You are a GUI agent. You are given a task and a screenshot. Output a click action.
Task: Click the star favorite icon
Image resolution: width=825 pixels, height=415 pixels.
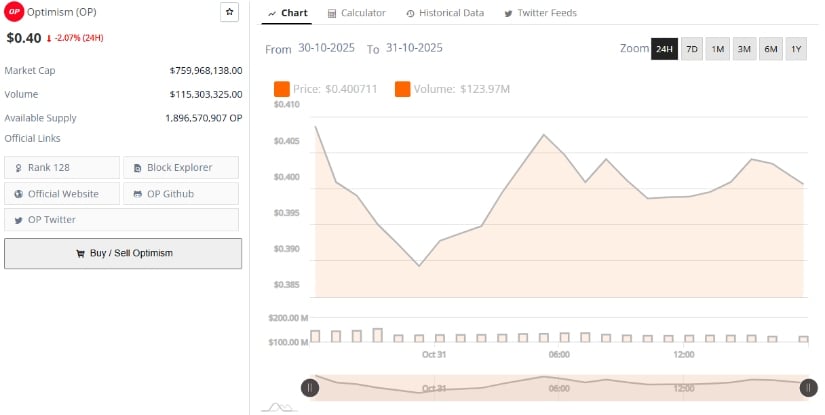coord(229,12)
